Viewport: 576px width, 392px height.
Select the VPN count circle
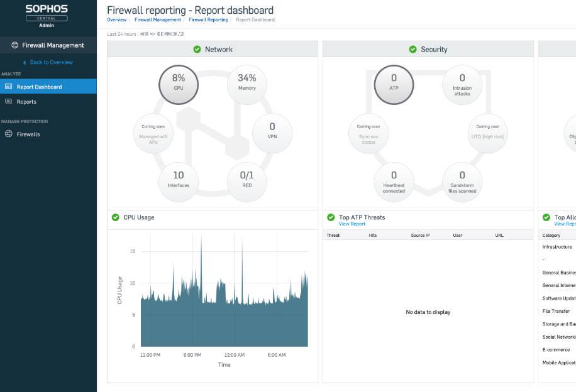(x=272, y=134)
